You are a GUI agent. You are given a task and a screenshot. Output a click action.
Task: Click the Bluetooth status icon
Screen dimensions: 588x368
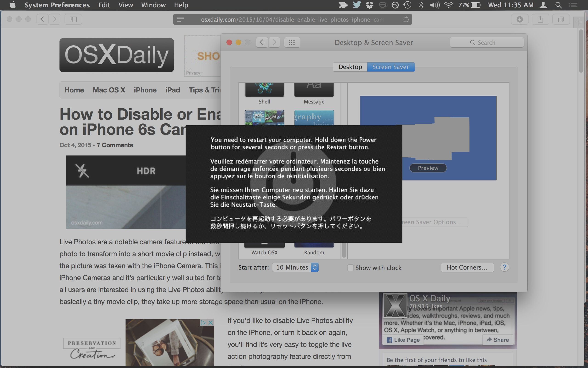point(421,5)
